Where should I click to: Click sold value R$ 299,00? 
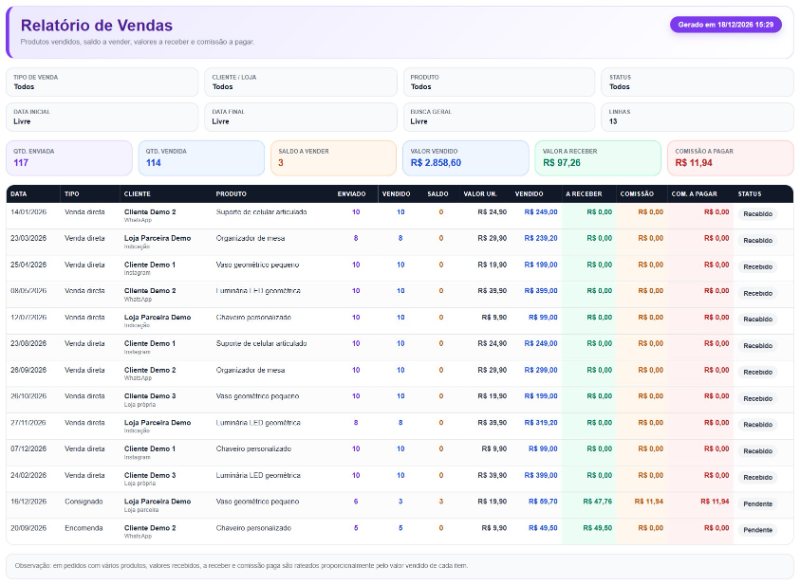tap(541, 370)
